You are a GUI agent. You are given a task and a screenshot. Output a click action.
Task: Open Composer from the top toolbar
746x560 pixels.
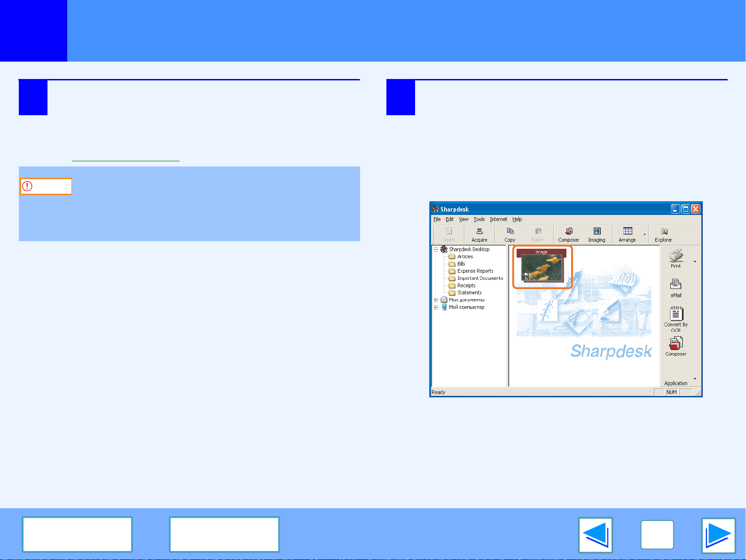tap(568, 234)
